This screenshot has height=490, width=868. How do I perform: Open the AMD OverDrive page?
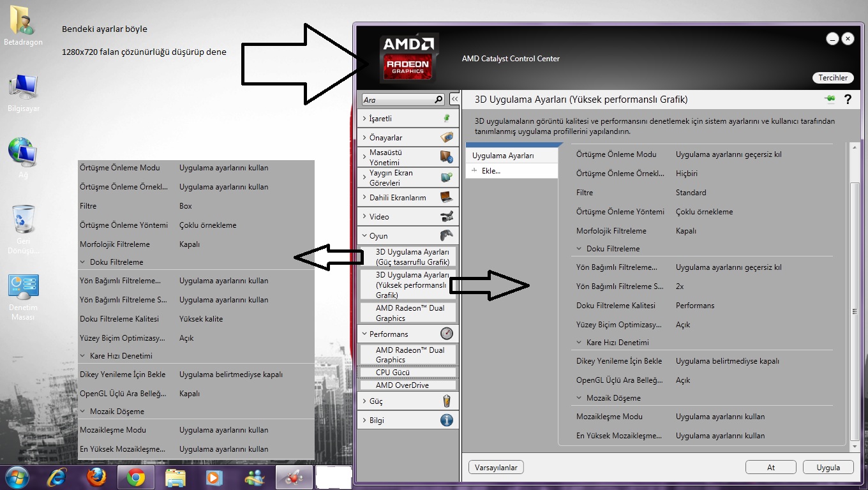click(408, 385)
